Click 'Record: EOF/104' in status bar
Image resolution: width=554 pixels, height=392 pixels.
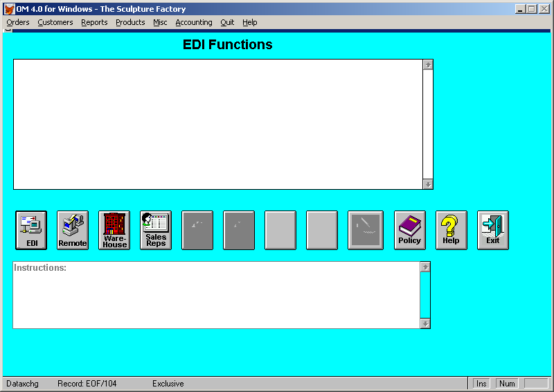coord(87,384)
